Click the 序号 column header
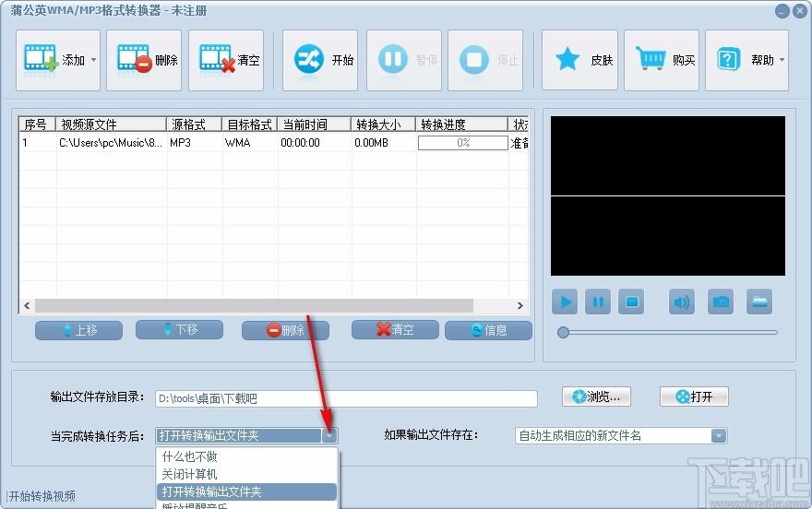812x509 pixels. (37, 124)
